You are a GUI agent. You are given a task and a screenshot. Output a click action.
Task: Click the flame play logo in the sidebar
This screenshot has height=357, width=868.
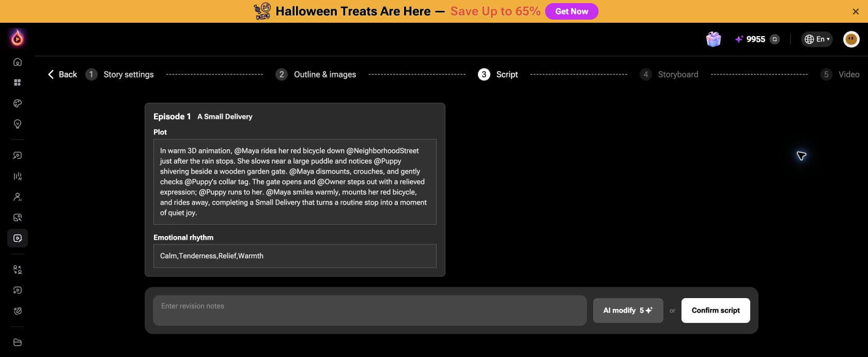click(18, 38)
